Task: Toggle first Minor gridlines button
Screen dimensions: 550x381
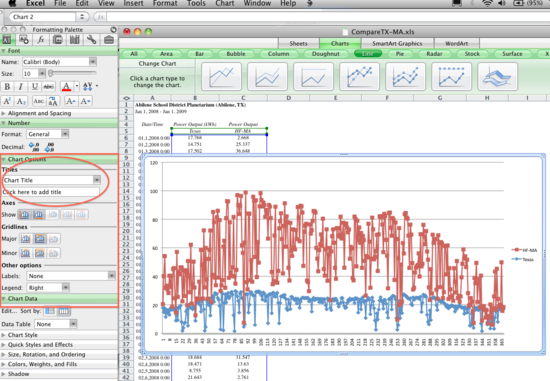Action: [x=26, y=253]
